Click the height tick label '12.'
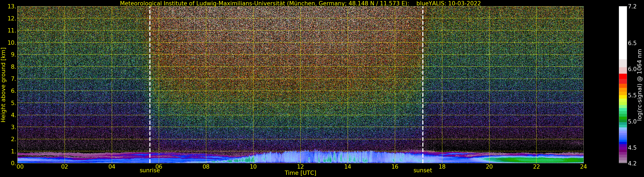The width and height of the screenshot is (644, 177). (12, 18)
